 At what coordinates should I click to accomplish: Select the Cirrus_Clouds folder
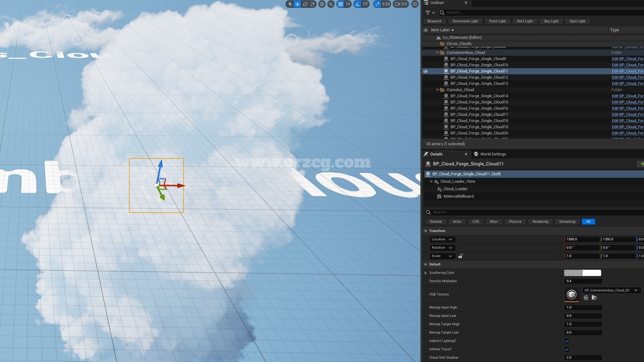pyautogui.click(x=459, y=44)
